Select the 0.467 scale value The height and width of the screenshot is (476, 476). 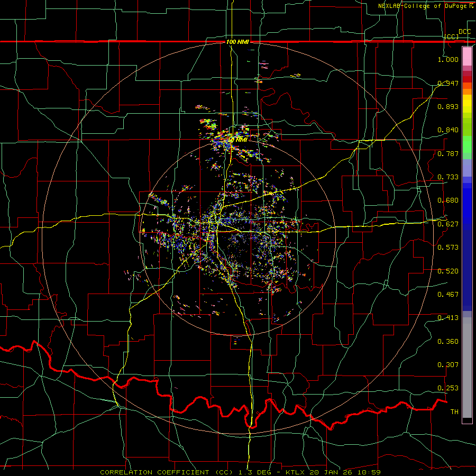tap(448, 295)
